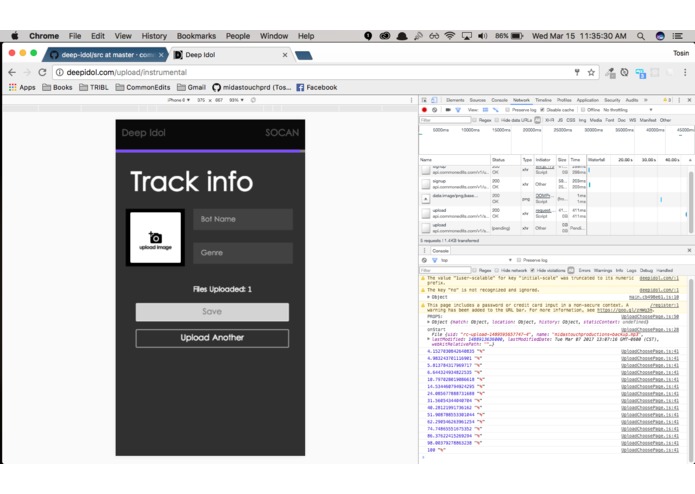695x494 pixels.
Task: Switch to the Elements tab in DevTools
Action: [455, 100]
